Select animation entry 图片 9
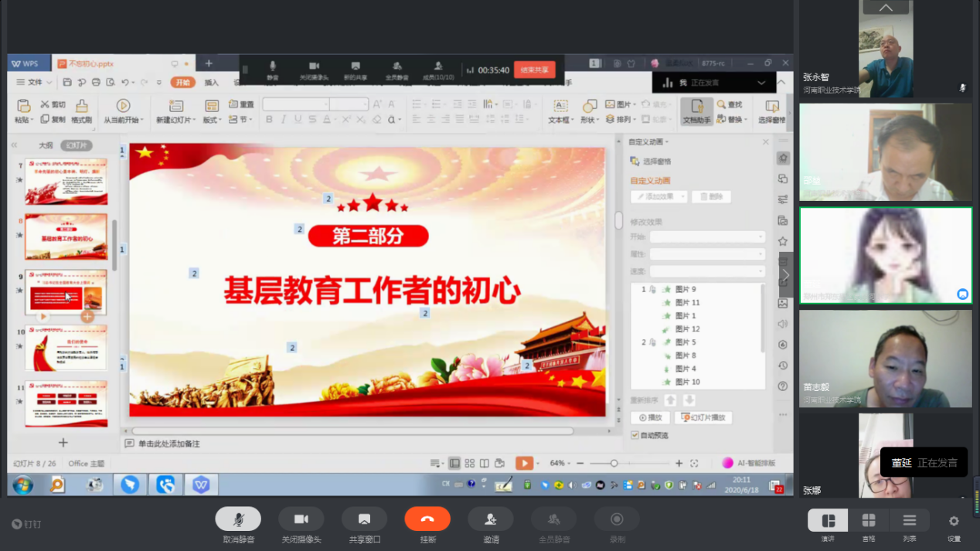 coord(686,289)
